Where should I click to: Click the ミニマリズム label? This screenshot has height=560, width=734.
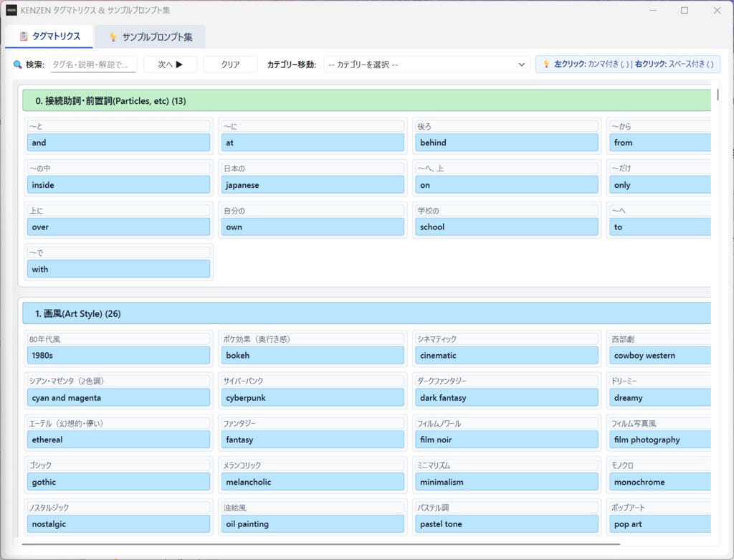(x=507, y=465)
